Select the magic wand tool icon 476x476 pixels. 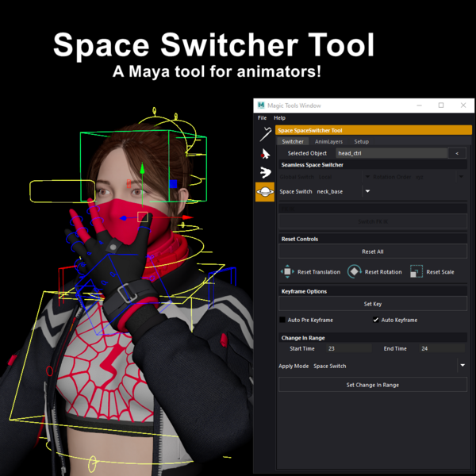tap(265, 134)
